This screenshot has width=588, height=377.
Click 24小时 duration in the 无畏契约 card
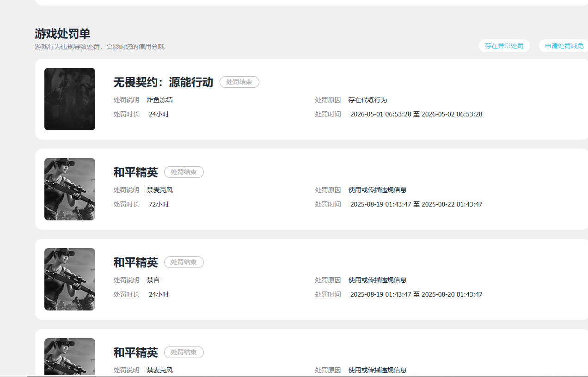click(159, 114)
